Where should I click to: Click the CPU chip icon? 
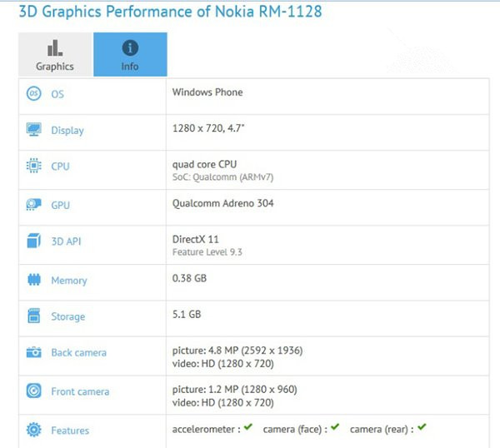click(33, 166)
